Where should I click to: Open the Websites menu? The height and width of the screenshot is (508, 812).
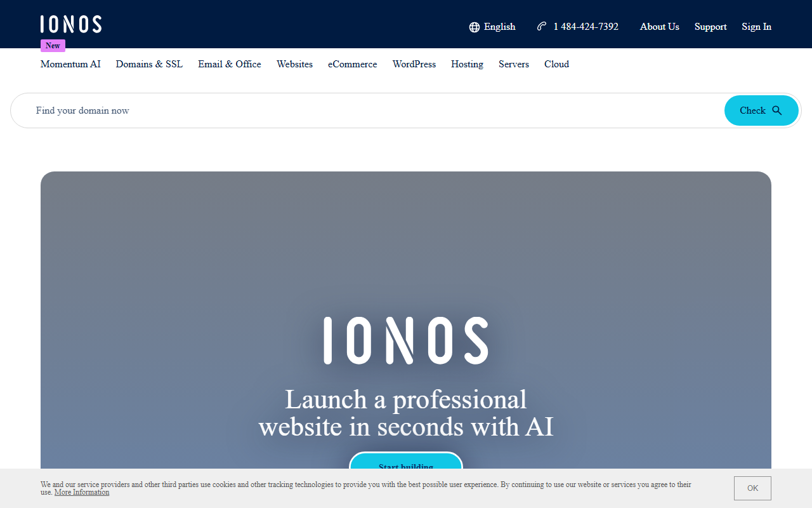[294, 64]
